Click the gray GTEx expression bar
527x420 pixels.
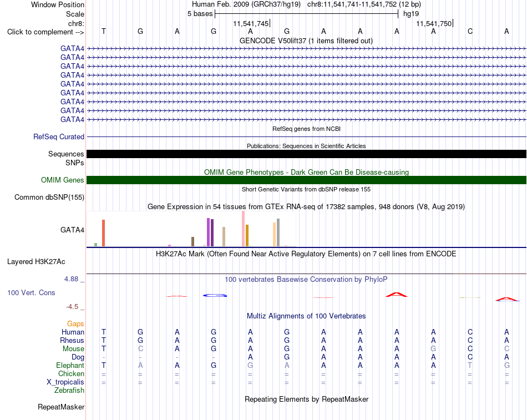coord(278,232)
